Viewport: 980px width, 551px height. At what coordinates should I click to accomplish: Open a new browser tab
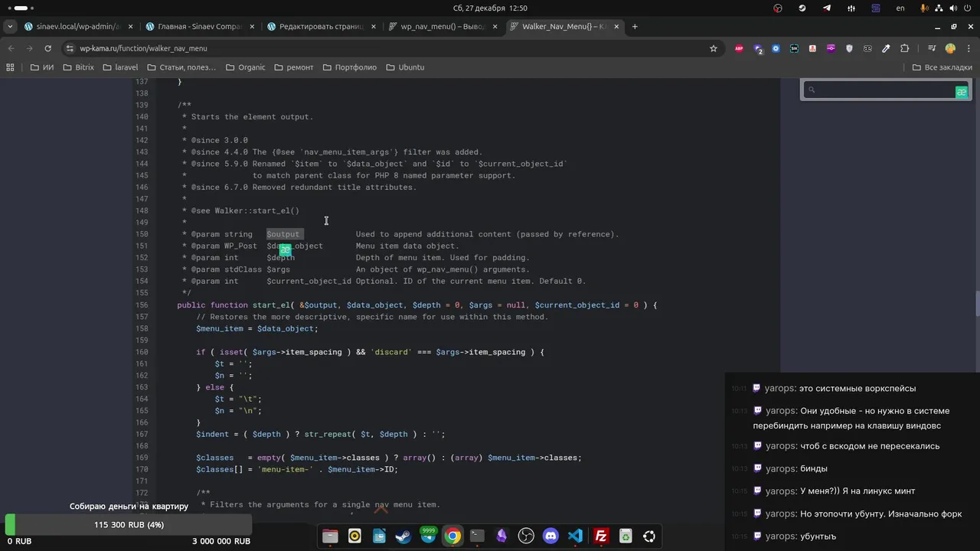pyautogui.click(x=635, y=26)
